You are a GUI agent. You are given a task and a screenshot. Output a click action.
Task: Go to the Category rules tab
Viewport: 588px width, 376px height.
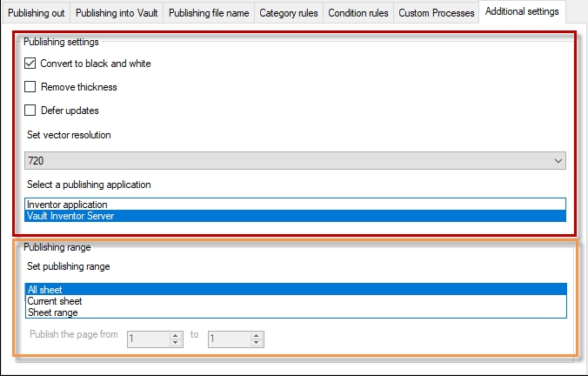point(290,13)
